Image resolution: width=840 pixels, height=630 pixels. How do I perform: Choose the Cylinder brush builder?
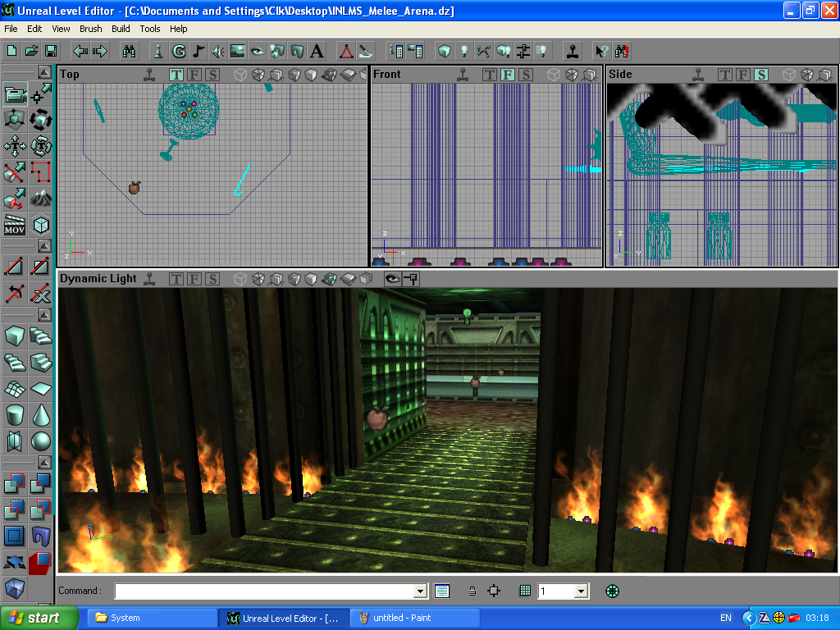click(15, 415)
